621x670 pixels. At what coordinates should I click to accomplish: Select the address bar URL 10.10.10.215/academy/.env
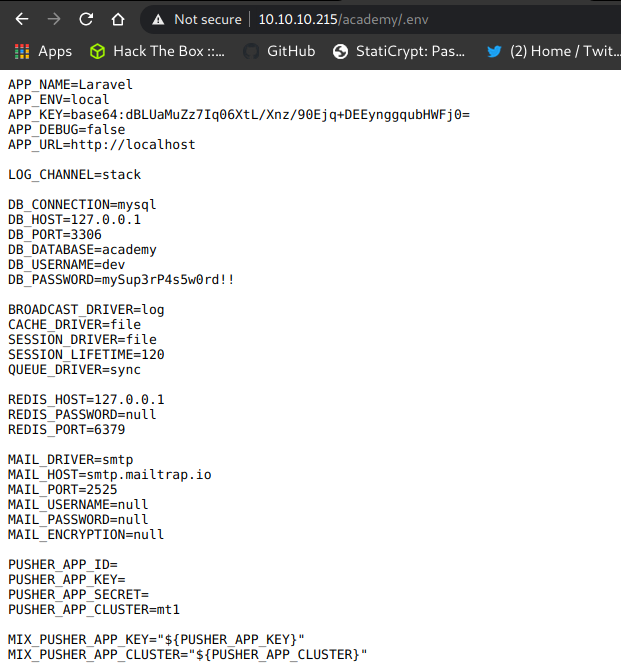[343, 20]
